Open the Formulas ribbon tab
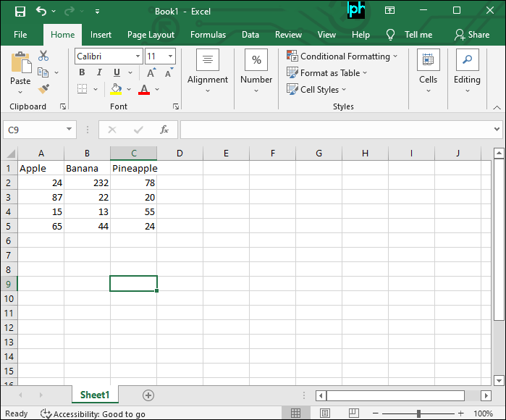Image resolution: width=506 pixels, height=420 pixels. [208, 35]
